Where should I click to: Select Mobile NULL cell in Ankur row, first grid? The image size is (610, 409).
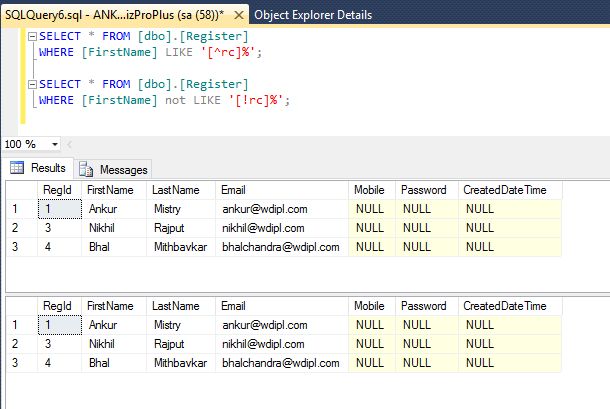(x=372, y=209)
